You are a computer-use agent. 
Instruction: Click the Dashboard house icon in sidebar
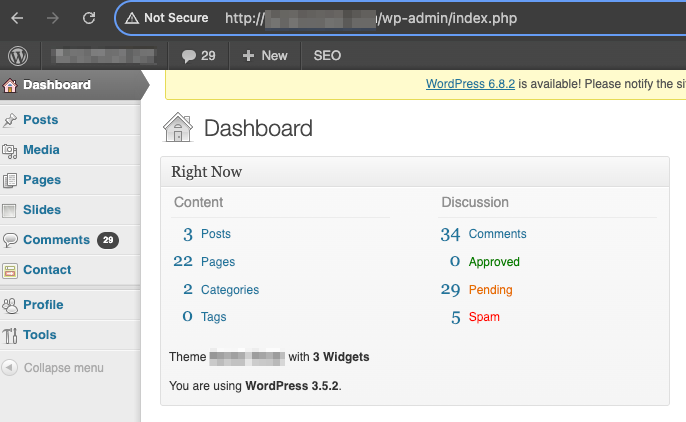pyautogui.click(x=10, y=85)
